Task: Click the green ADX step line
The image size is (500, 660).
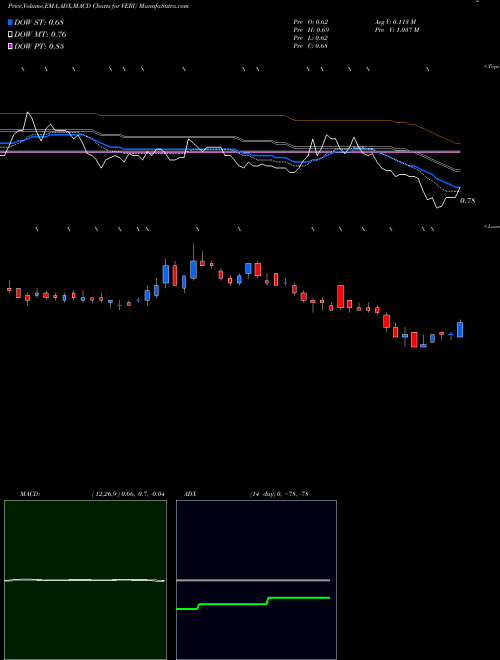Action: coord(253,603)
